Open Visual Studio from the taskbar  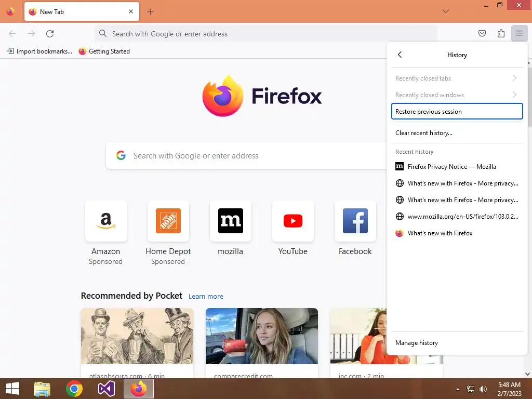(106, 389)
